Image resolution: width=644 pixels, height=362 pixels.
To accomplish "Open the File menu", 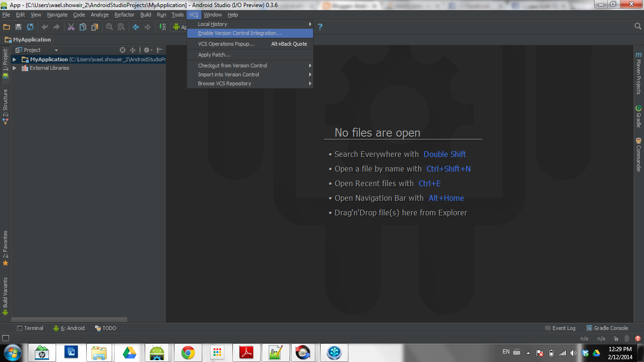I will (6, 15).
